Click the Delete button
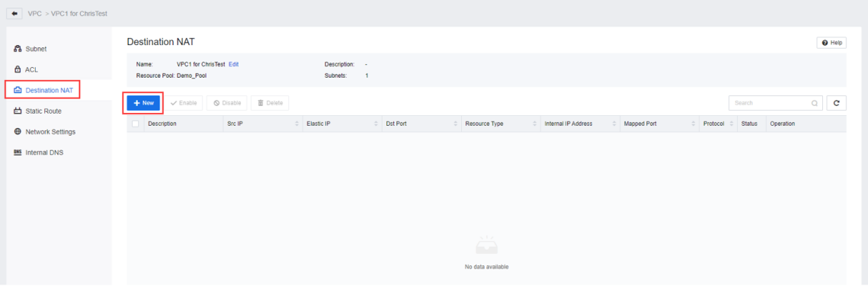This screenshot has width=868, height=286. click(x=270, y=103)
